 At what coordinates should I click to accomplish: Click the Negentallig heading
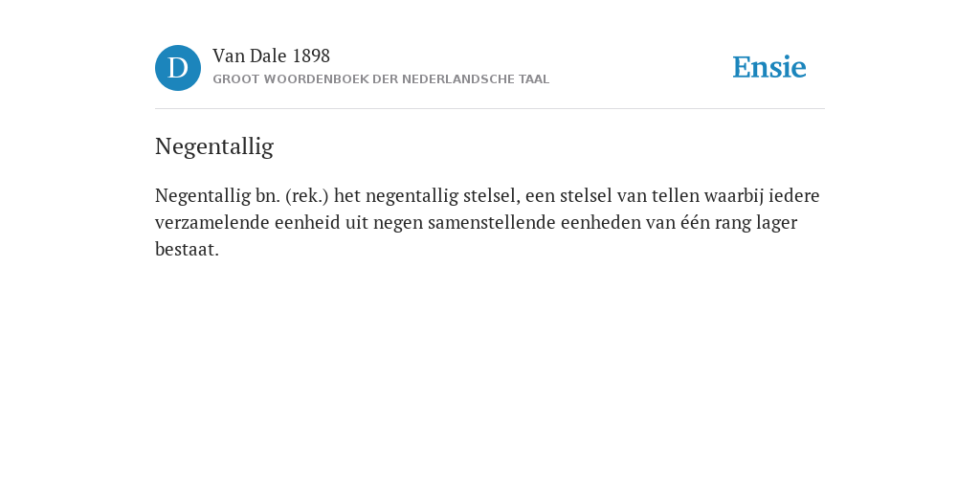[214, 146]
